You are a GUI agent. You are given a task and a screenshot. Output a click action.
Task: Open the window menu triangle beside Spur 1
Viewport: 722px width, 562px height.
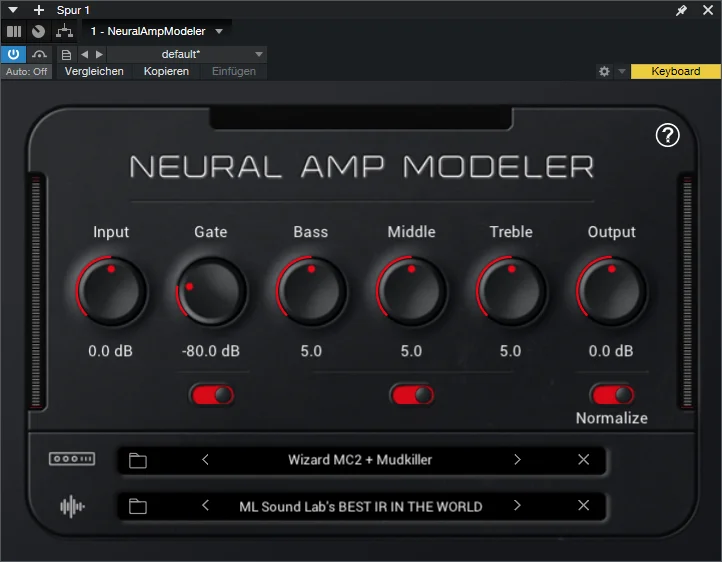pos(13,10)
